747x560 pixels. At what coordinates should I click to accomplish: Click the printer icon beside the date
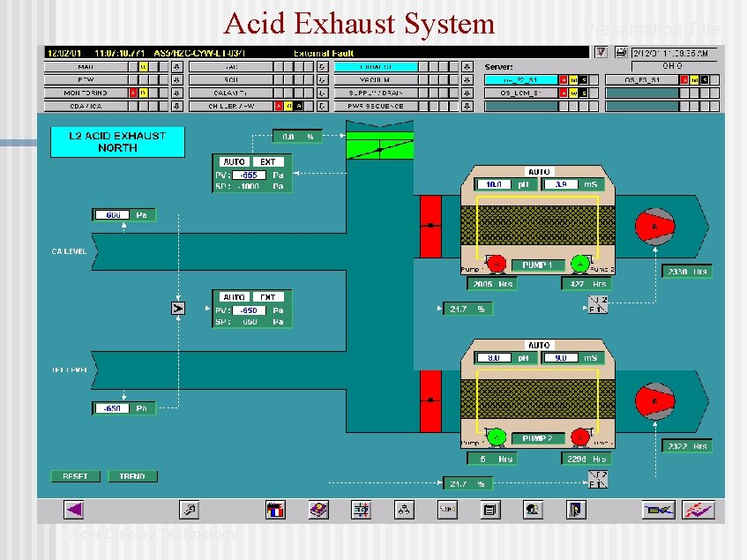tap(621, 52)
